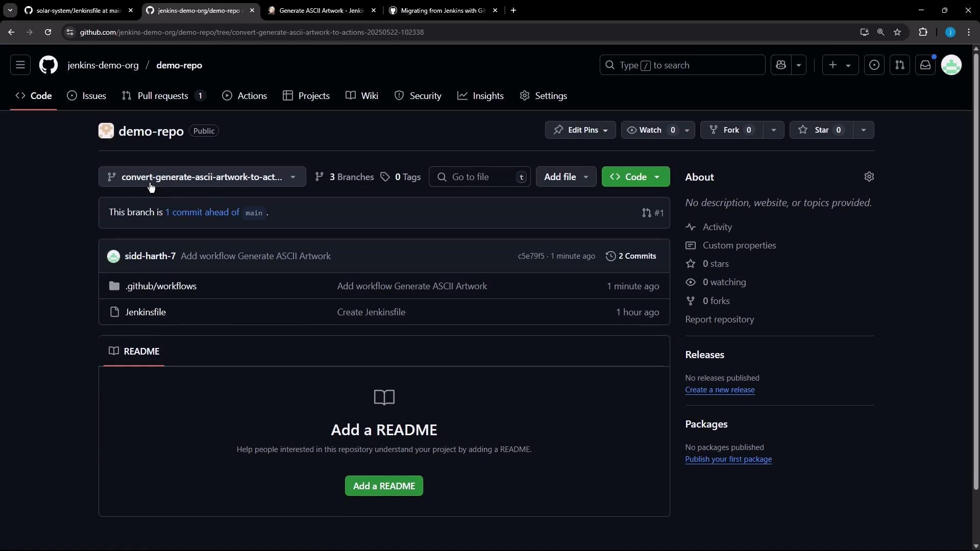The image size is (980, 551).
Task: Open a new browser tab with plus
Action: (x=513, y=10)
